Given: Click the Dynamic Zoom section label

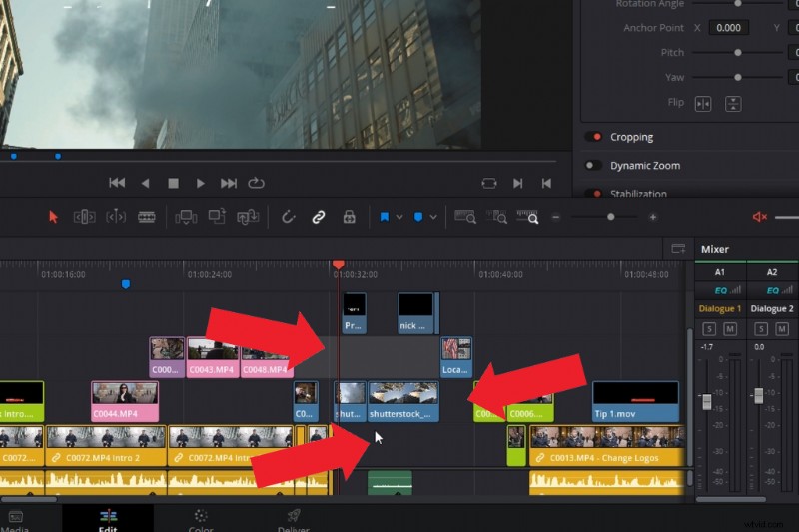Looking at the screenshot, I should coord(645,166).
